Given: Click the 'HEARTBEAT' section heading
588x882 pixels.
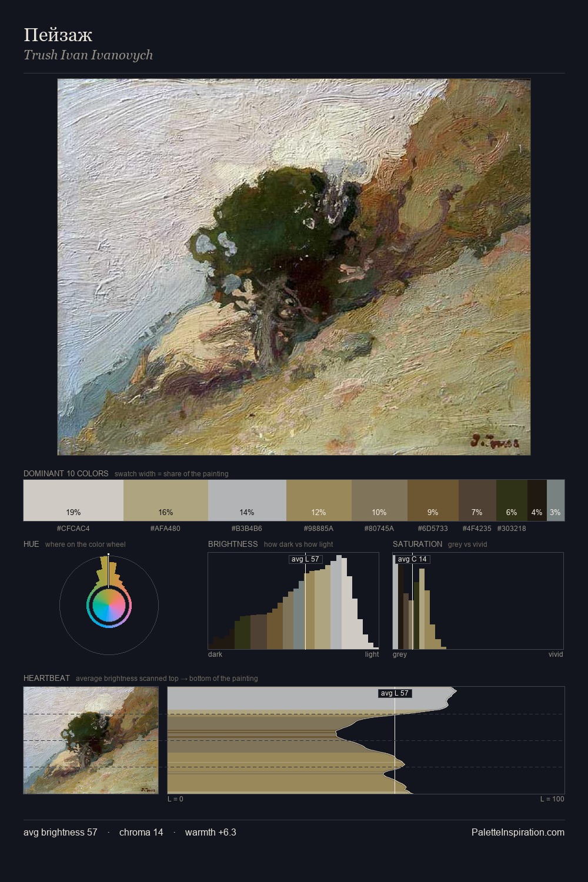Looking at the screenshot, I should [x=46, y=678].
